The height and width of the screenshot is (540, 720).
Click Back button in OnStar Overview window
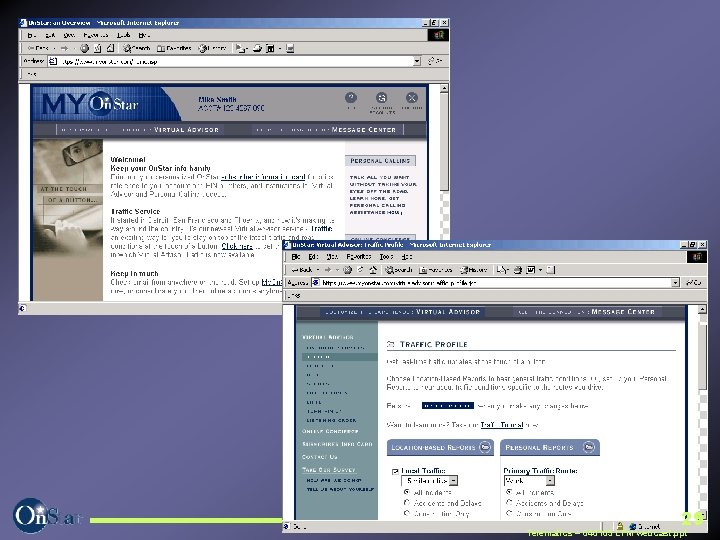click(38, 48)
